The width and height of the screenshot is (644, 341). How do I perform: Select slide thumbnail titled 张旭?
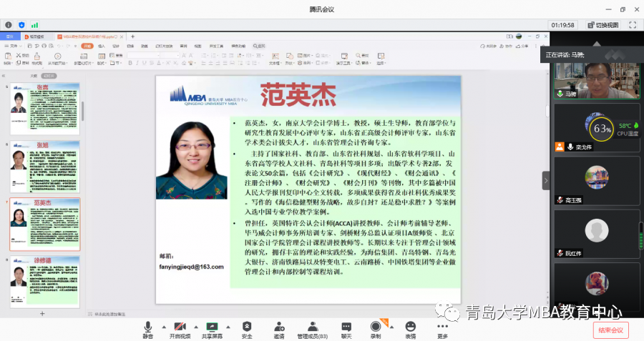tap(45, 167)
